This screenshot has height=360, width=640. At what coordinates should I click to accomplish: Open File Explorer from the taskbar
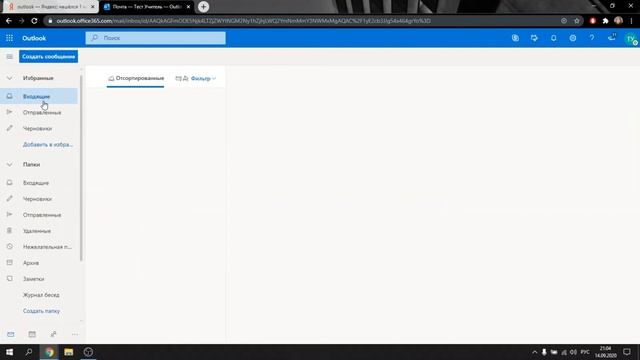point(69,352)
